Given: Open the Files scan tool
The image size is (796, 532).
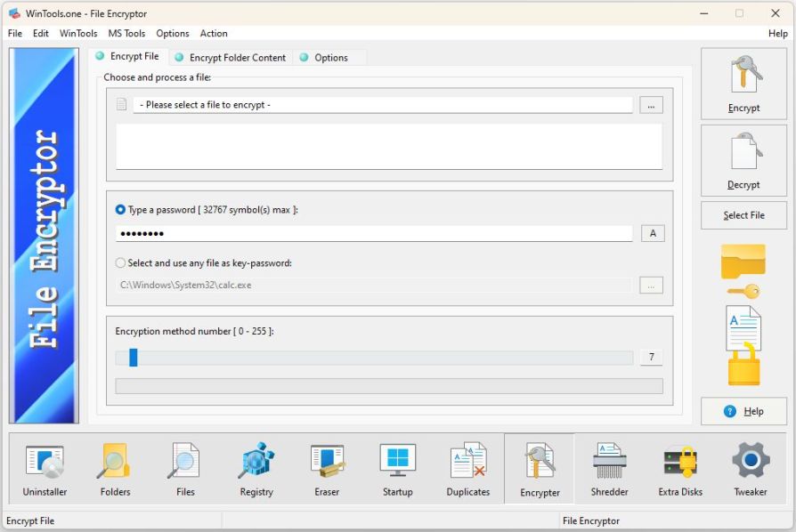Looking at the screenshot, I should pyautogui.click(x=185, y=469).
